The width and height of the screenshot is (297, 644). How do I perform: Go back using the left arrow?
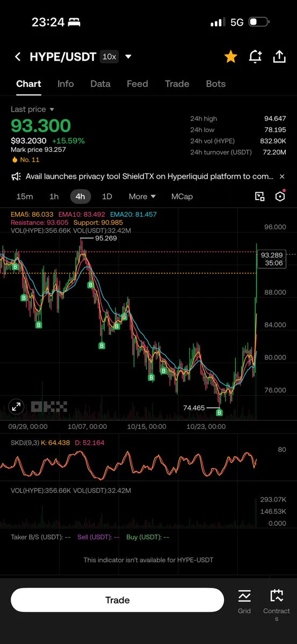[18, 57]
